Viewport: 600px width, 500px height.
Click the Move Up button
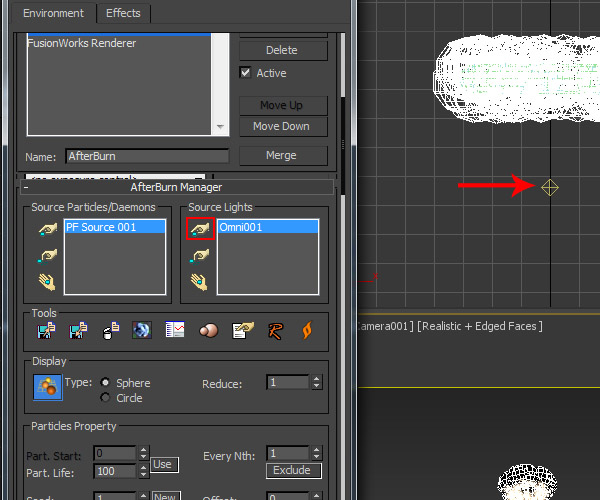tap(283, 105)
